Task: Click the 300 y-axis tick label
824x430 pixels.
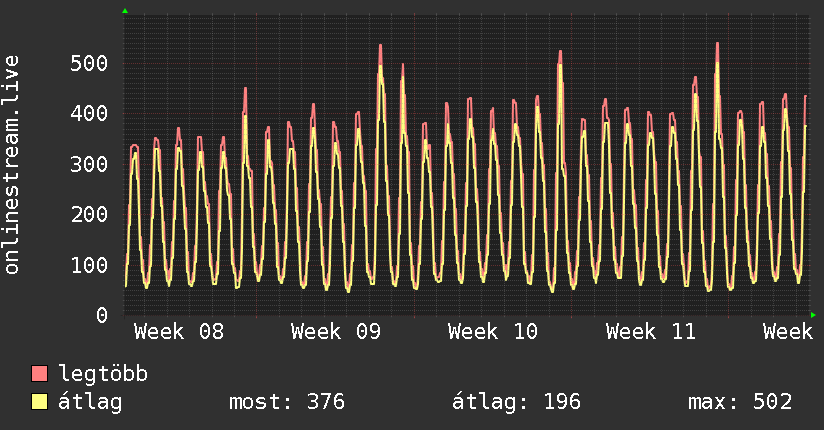Action: (x=89, y=165)
